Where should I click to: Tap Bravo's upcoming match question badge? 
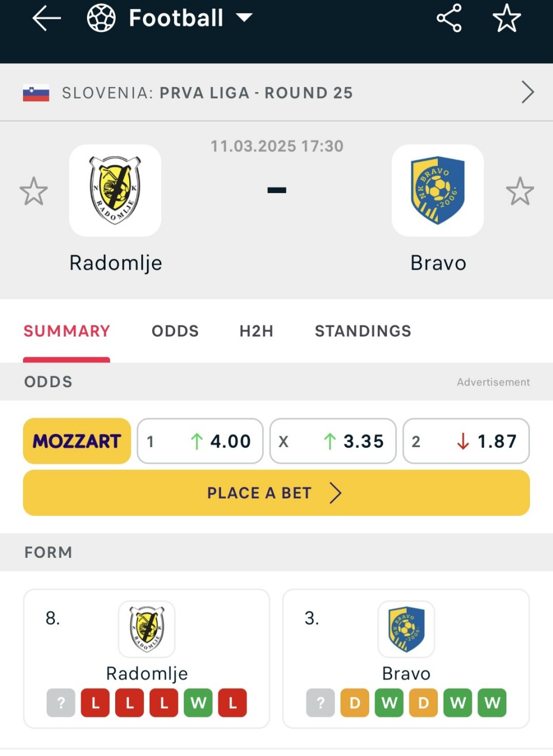tap(320, 703)
